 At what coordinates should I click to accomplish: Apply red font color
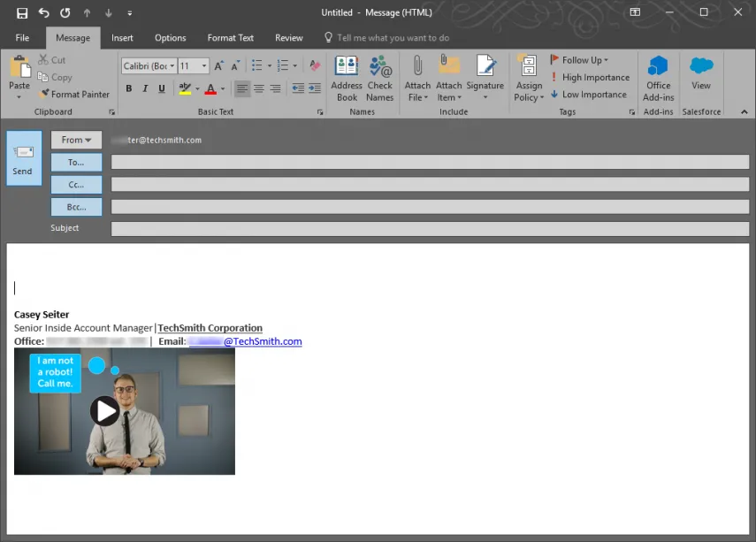pos(210,88)
